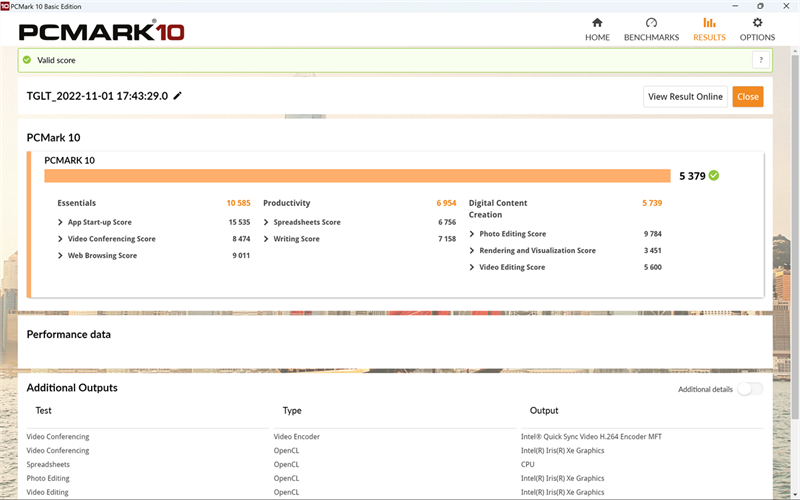Toggle the Additional details switch
800x500 pixels.
coord(750,389)
